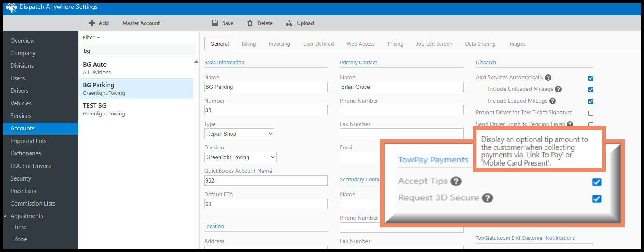
Task: Switch to the Billing tab
Action: pyautogui.click(x=249, y=44)
